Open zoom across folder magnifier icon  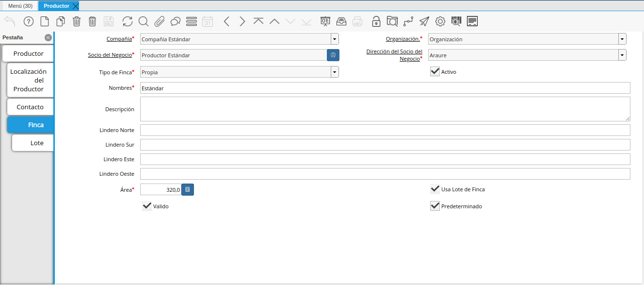[x=392, y=21]
